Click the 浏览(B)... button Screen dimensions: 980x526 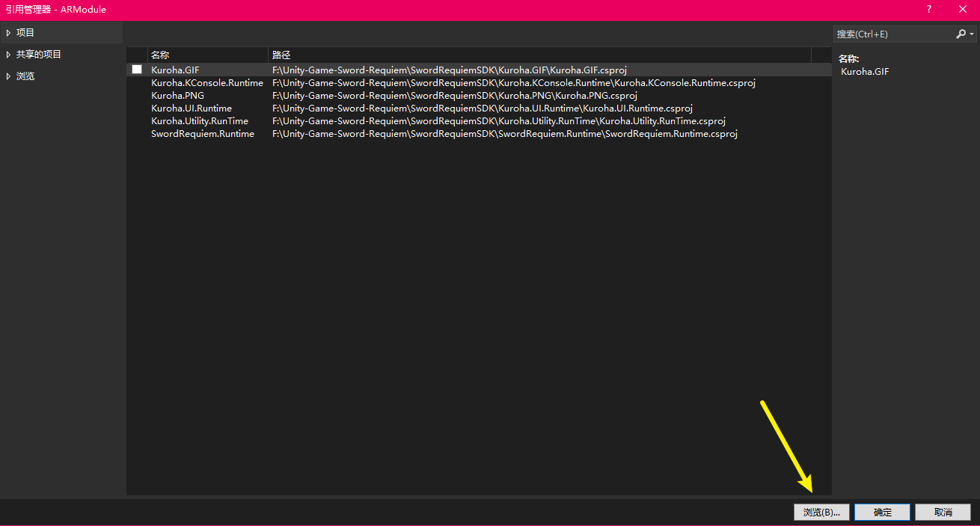[821, 513]
